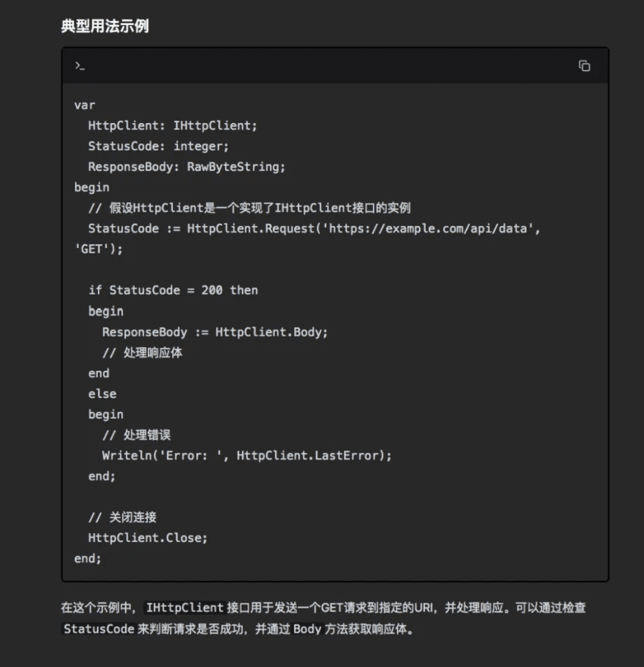Click the inline code IHttpClient below the block

(x=184, y=608)
